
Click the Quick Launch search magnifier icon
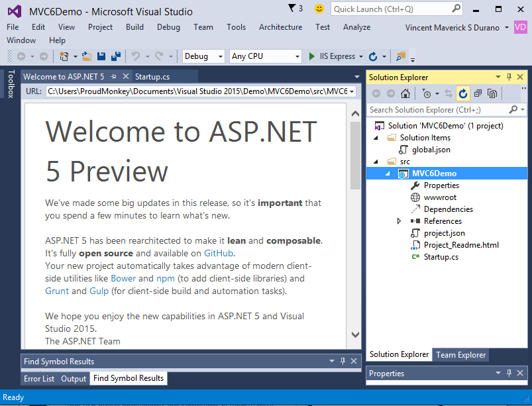click(x=456, y=9)
